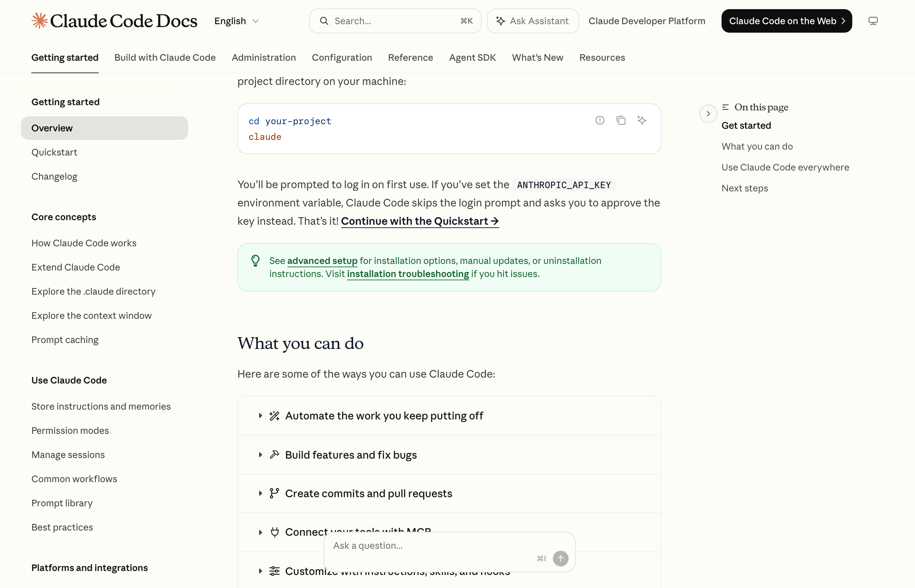Open the Claude Developer Platform link

pos(646,21)
